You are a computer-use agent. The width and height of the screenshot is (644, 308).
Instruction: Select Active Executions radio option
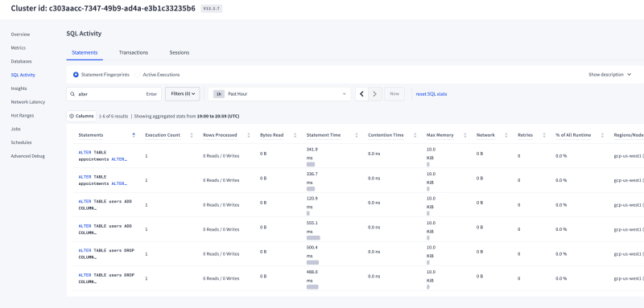(137, 75)
